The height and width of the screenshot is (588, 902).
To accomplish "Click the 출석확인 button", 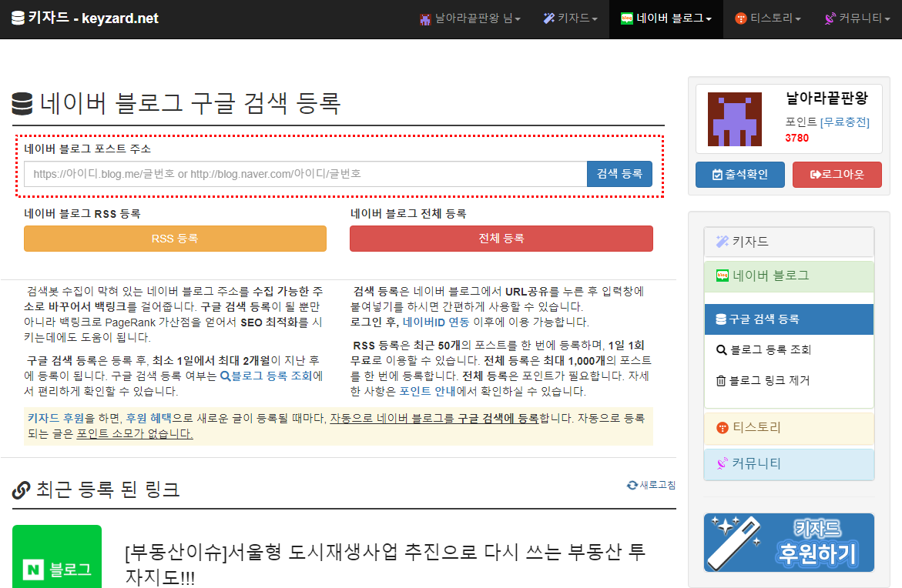I will [739, 175].
